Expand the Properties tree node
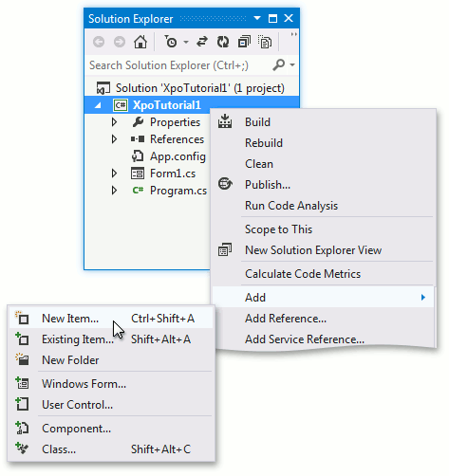This screenshot has width=449, height=476. click(114, 122)
